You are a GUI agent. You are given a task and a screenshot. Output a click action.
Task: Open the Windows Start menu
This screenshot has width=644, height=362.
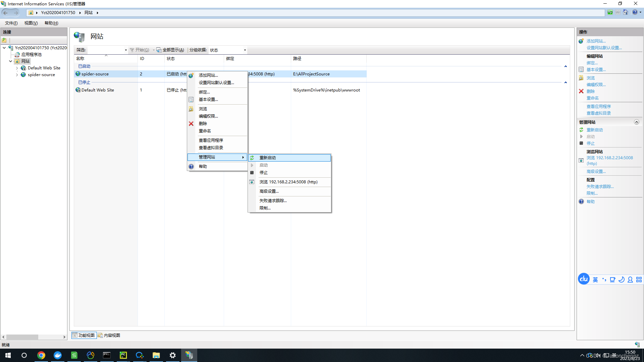[8, 355]
